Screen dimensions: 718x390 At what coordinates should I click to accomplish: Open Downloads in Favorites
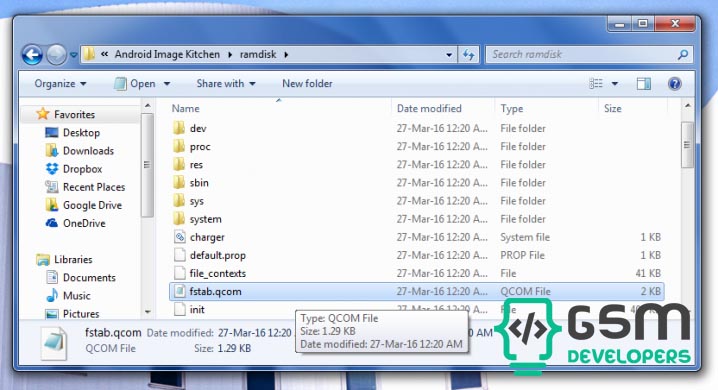click(x=88, y=151)
